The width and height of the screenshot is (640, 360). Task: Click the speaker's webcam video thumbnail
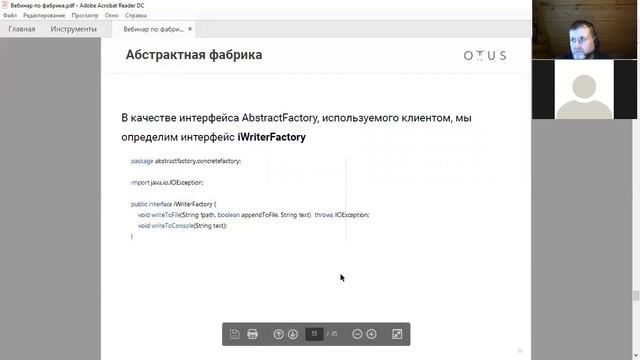(x=584, y=29)
